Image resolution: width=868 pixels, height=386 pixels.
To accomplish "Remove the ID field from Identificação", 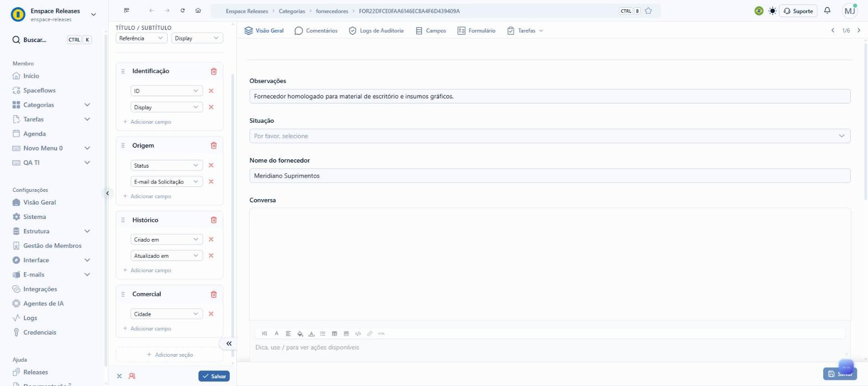I will pyautogui.click(x=211, y=91).
